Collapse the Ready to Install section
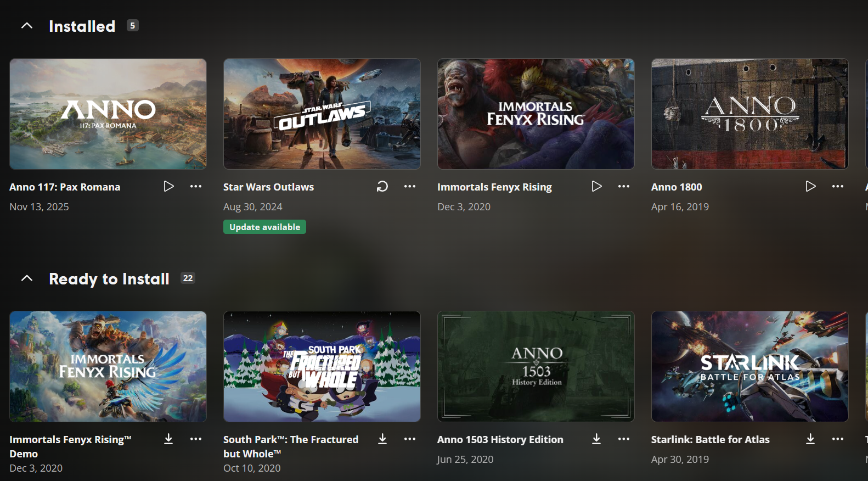 [x=27, y=278]
